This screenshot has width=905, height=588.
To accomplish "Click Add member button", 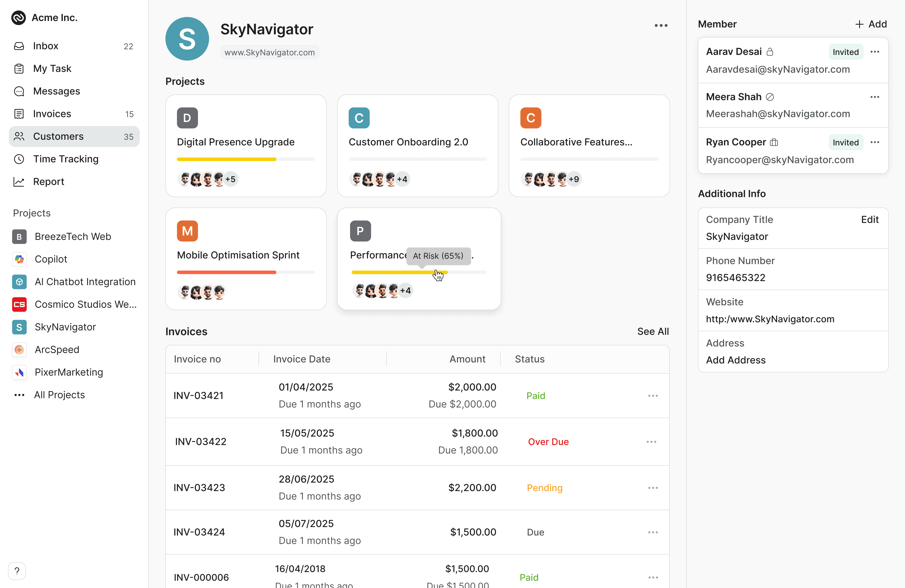I will click(x=871, y=24).
